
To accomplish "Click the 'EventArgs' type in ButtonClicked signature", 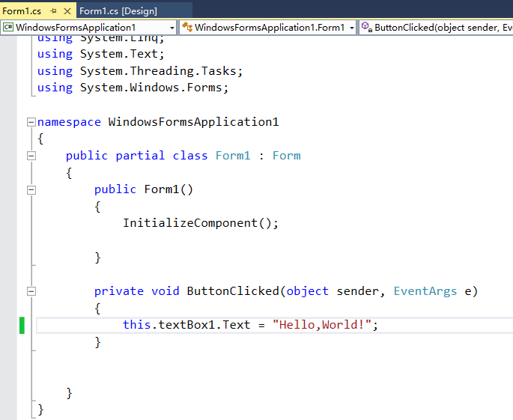I will [x=425, y=291].
